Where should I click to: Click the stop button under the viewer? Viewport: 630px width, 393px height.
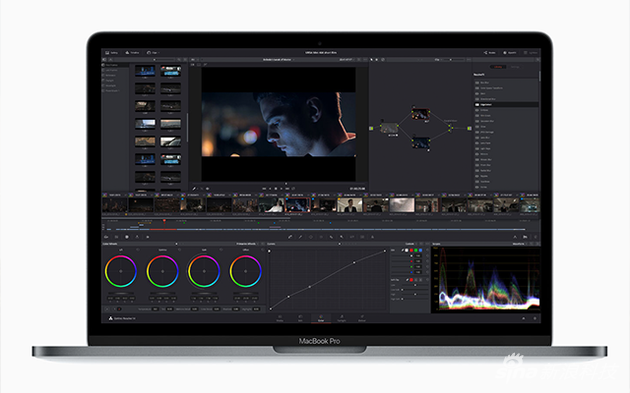[276, 188]
